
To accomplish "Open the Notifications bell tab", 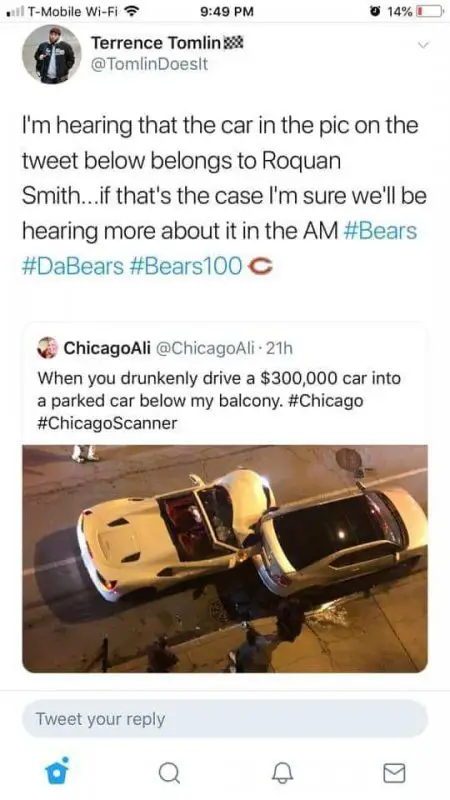I will pyautogui.click(x=282, y=774).
